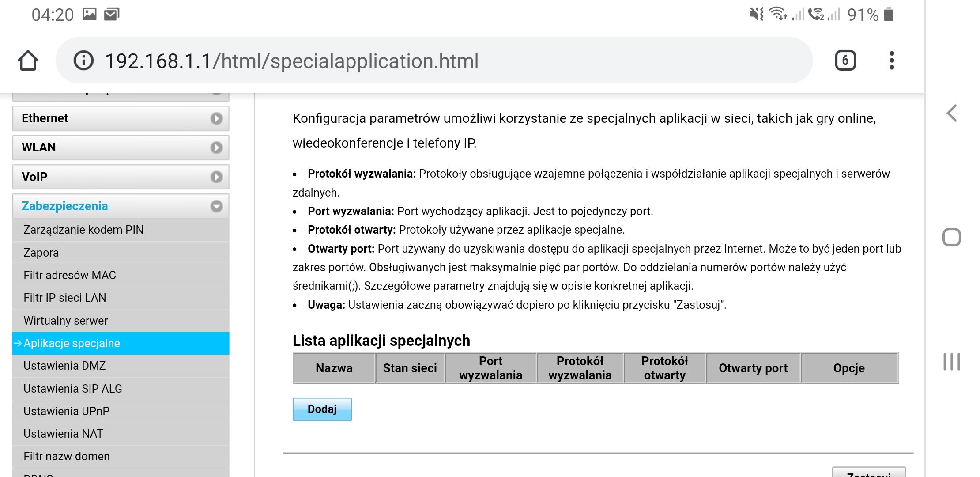Screen dimensions: 980x477
Task: Expand the Ethernet menu section
Action: pyautogui.click(x=121, y=118)
